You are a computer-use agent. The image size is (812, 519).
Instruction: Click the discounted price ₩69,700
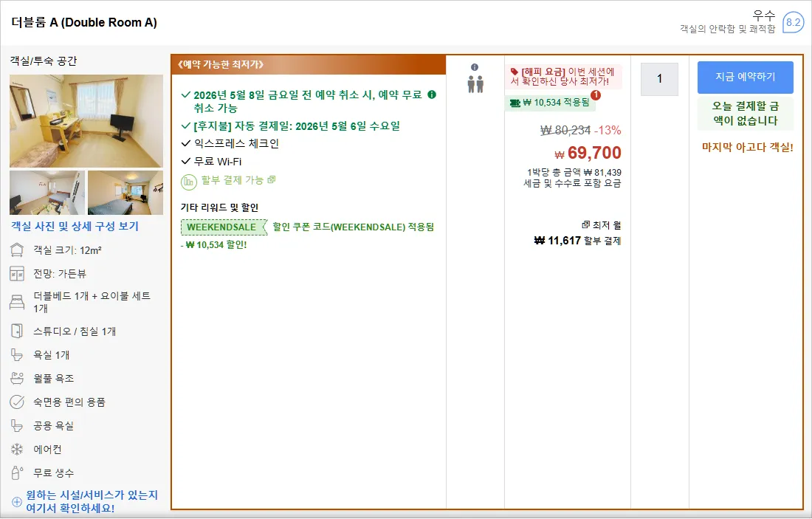pyautogui.click(x=588, y=153)
